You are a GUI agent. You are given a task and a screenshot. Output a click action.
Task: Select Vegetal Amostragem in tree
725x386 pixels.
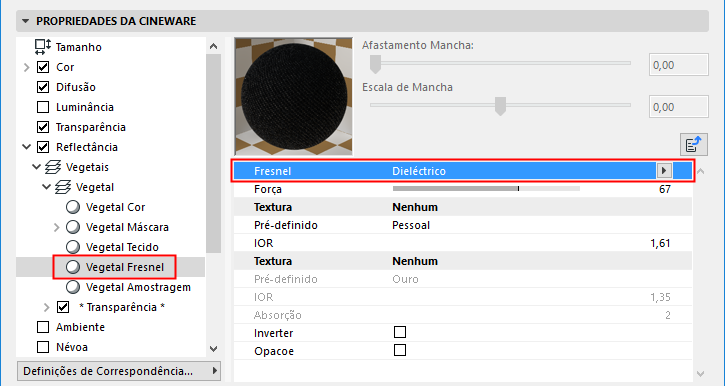(138, 287)
